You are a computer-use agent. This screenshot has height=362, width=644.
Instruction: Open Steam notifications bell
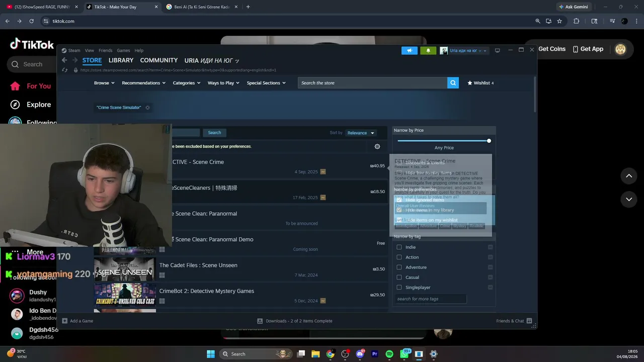(428, 50)
